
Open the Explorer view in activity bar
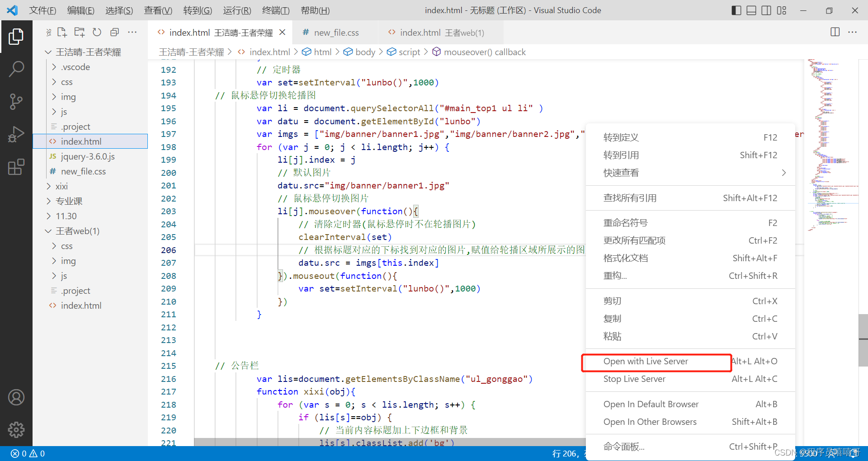click(x=16, y=37)
